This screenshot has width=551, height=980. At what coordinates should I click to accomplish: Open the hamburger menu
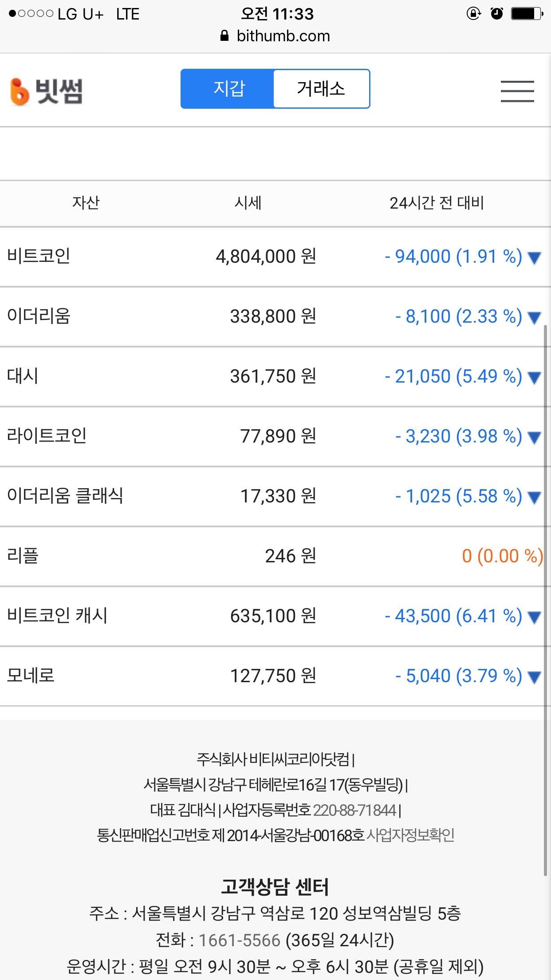[517, 92]
